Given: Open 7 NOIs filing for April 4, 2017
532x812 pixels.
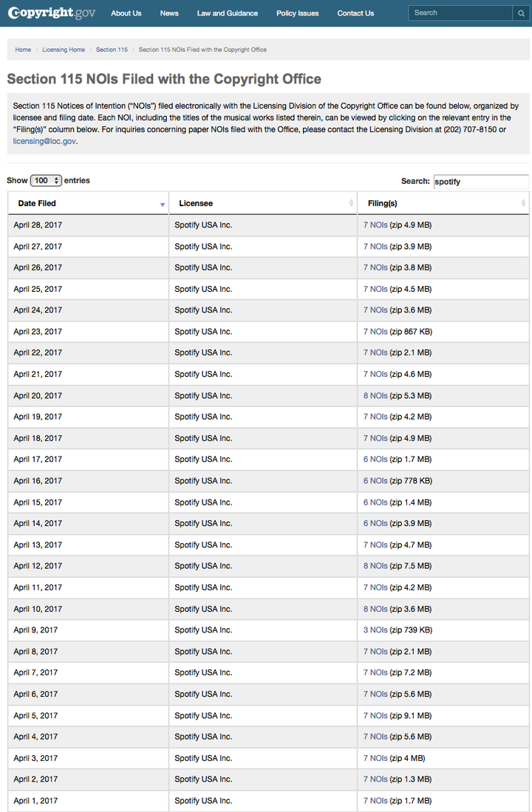Looking at the screenshot, I should 375,737.
